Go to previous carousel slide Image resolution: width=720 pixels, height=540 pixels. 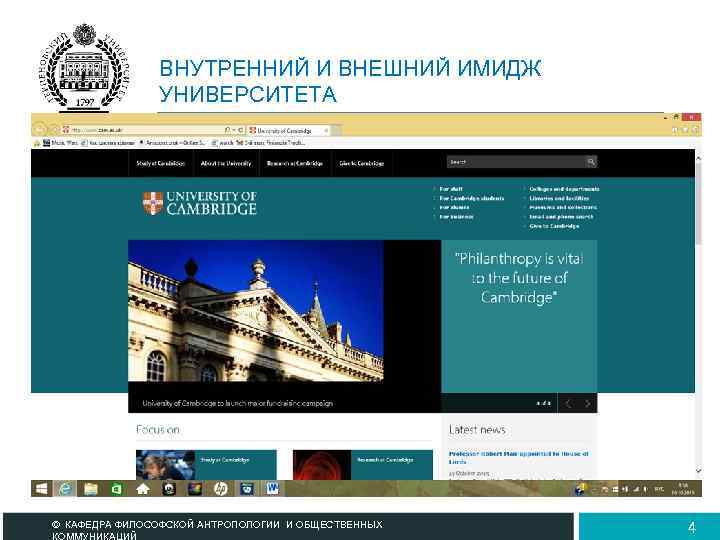tap(568, 404)
